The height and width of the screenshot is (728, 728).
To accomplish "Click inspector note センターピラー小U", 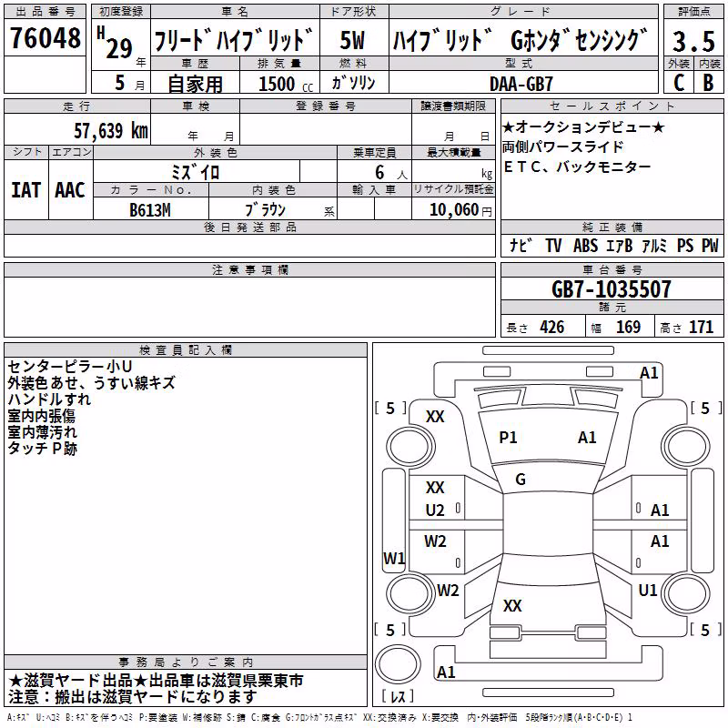I will [x=70, y=367].
